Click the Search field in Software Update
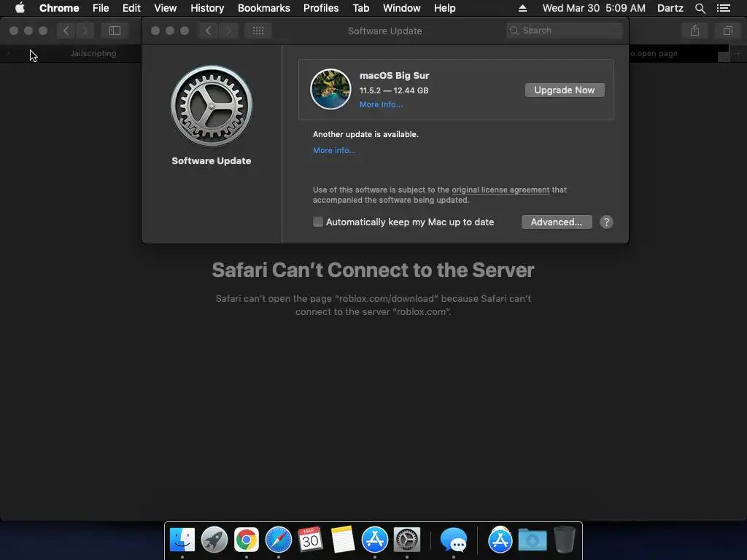 [x=565, y=31]
